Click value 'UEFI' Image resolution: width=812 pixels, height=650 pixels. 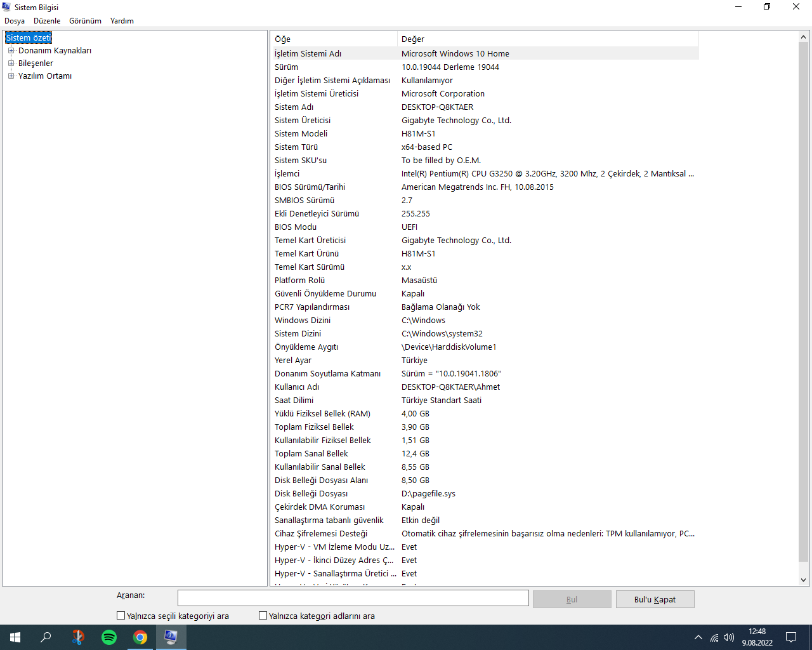point(410,227)
